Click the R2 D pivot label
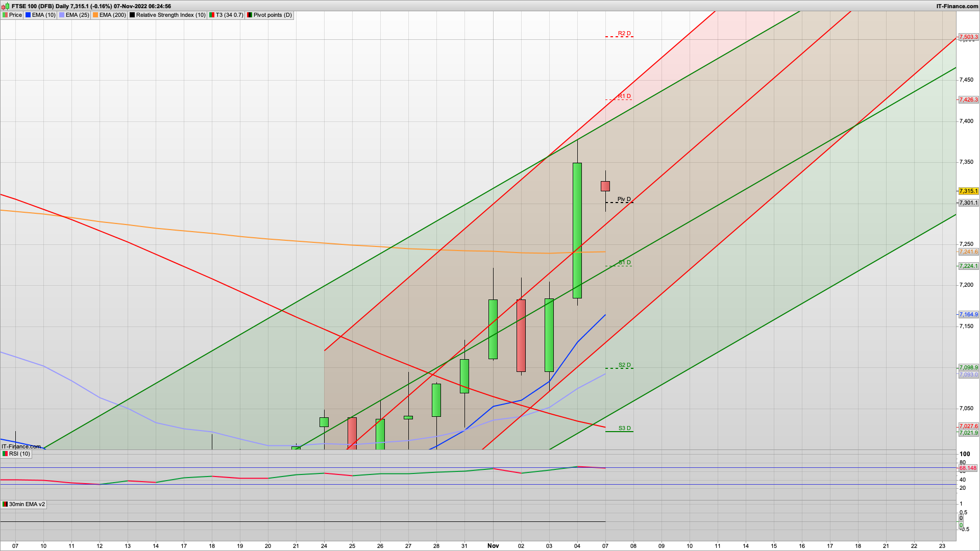The width and height of the screenshot is (980, 551). [624, 34]
